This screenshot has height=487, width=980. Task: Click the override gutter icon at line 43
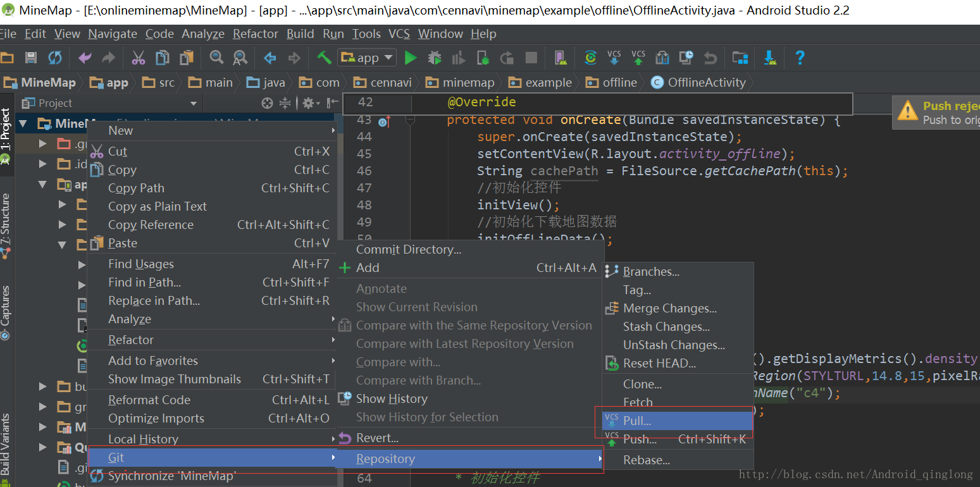pyautogui.click(x=385, y=121)
